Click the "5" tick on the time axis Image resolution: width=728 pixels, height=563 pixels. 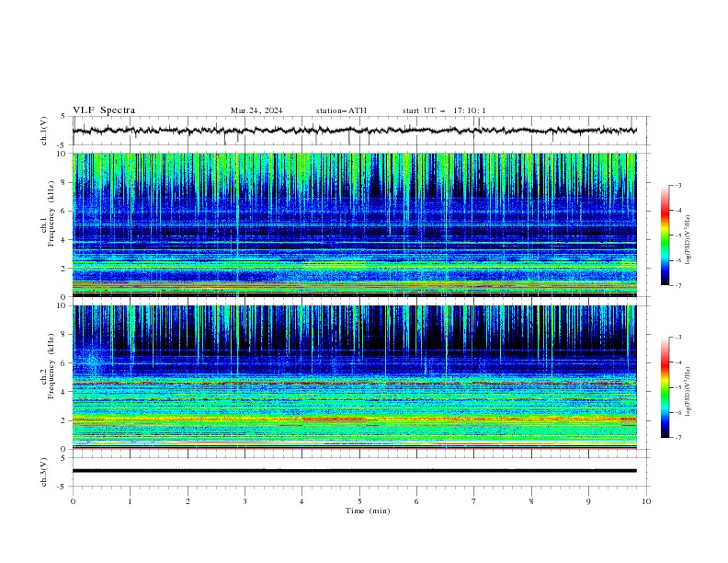[359, 501]
